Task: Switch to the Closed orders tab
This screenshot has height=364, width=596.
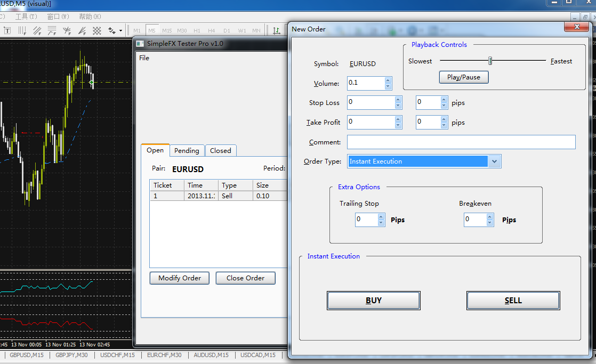Action: click(x=221, y=150)
